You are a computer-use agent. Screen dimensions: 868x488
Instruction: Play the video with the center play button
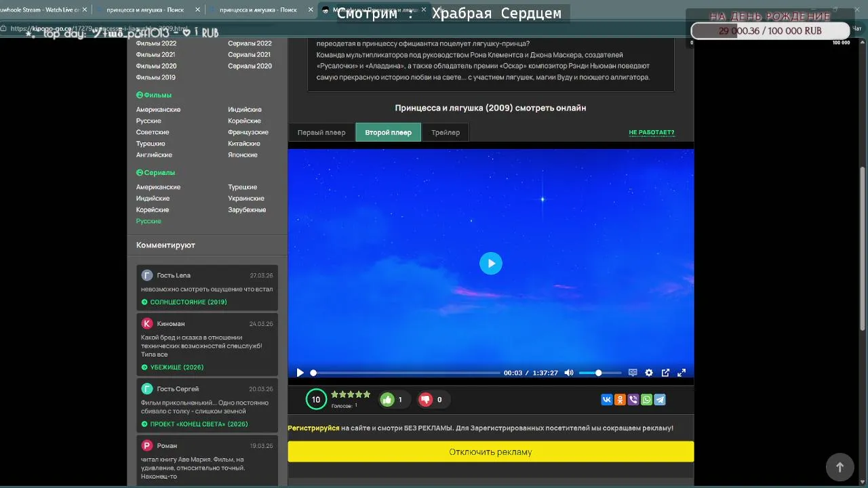pyautogui.click(x=491, y=264)
